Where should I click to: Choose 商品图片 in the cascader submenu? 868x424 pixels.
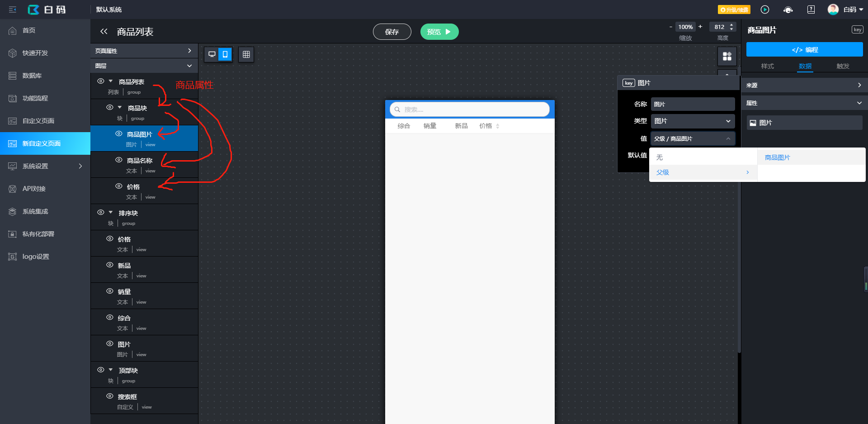pos(811,157)
